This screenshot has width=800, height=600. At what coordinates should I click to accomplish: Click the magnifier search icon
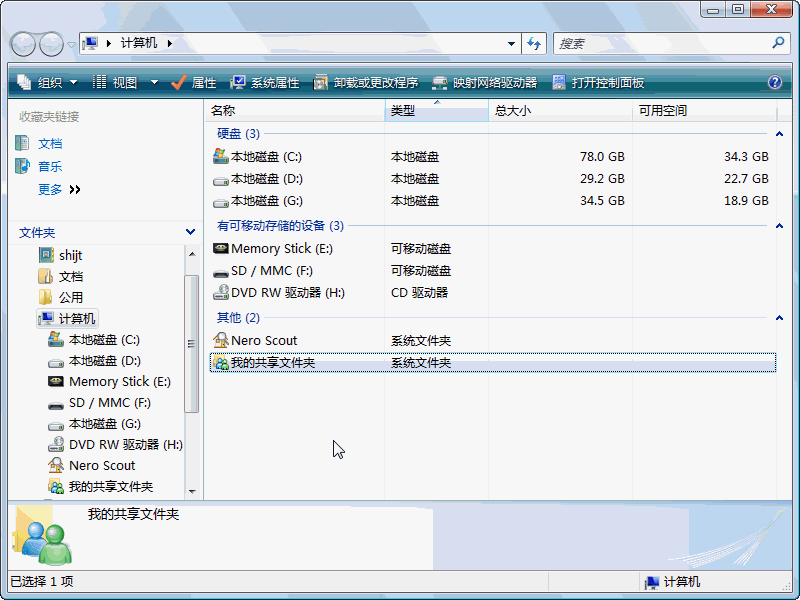click(x=778, y=43)
